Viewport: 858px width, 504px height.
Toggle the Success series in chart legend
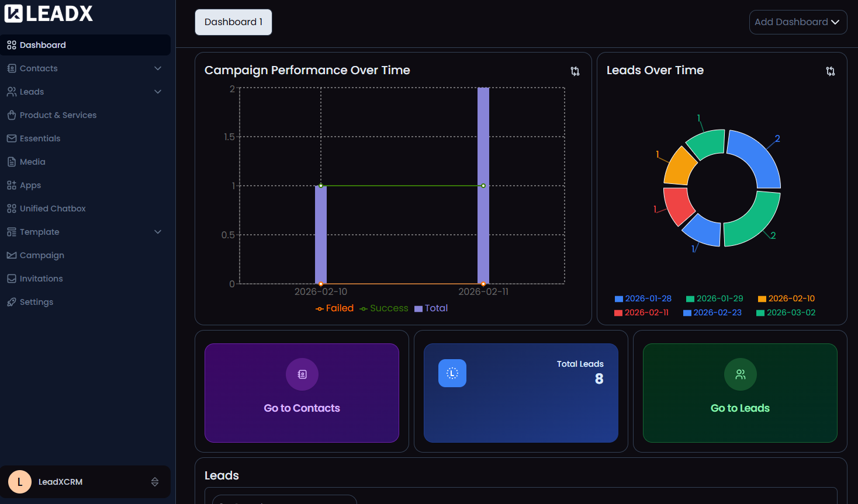point(383,308)
